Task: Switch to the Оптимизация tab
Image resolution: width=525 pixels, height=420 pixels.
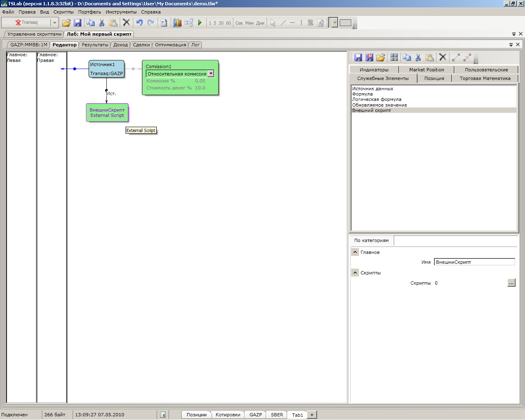Action: tap(170, 45)
